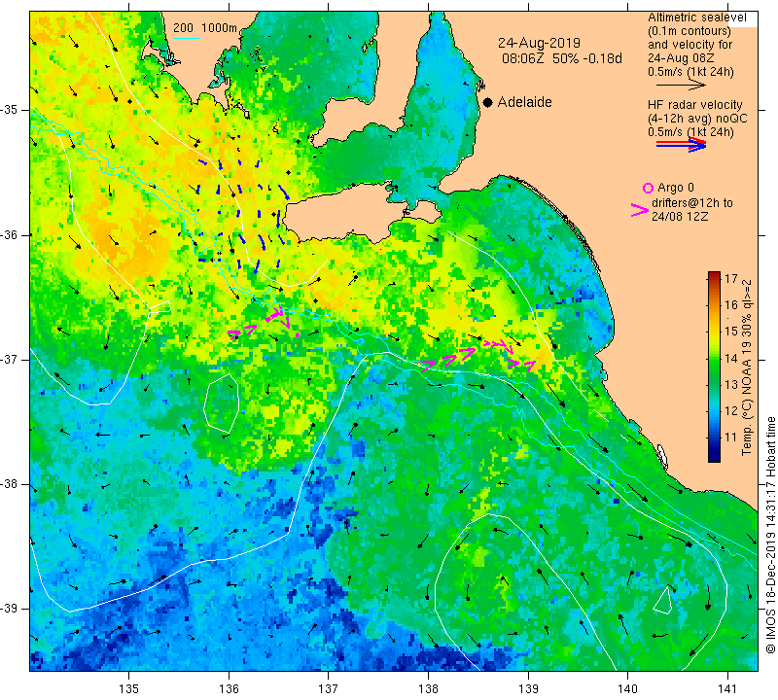The height and width of the screenshot is (700, 778).
Task: Click the 'drifters@12h to' legend label
Action: (x=692, y=203)
